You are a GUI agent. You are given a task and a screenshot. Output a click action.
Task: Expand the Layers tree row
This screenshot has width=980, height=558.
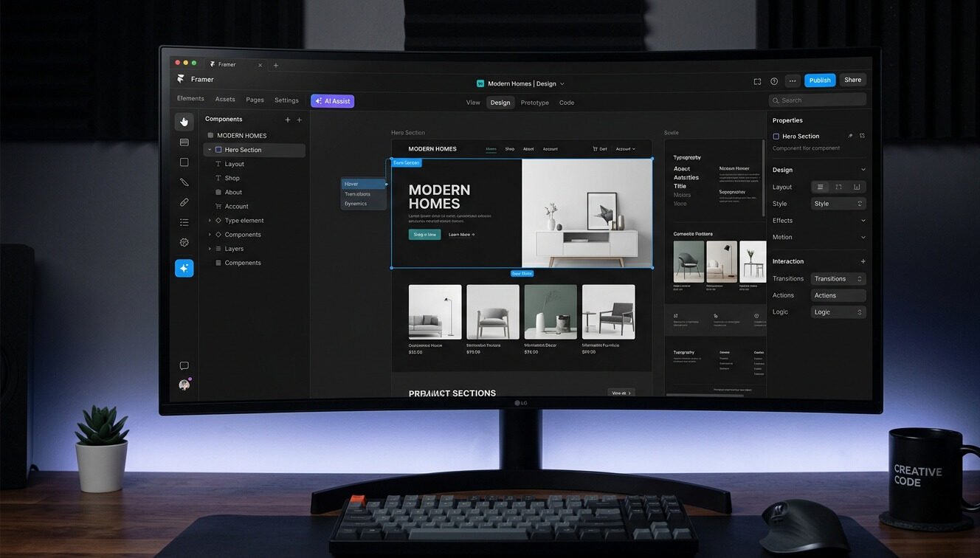pyautogui.click(x=210, y=249)
